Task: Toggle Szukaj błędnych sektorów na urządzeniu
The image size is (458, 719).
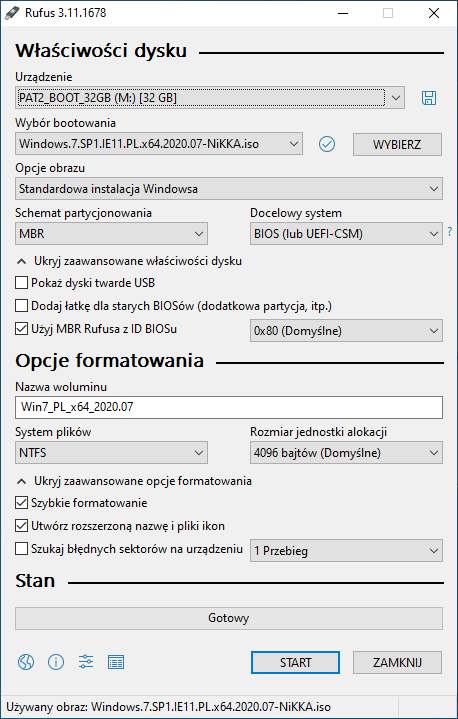Action: coord(22,548)
